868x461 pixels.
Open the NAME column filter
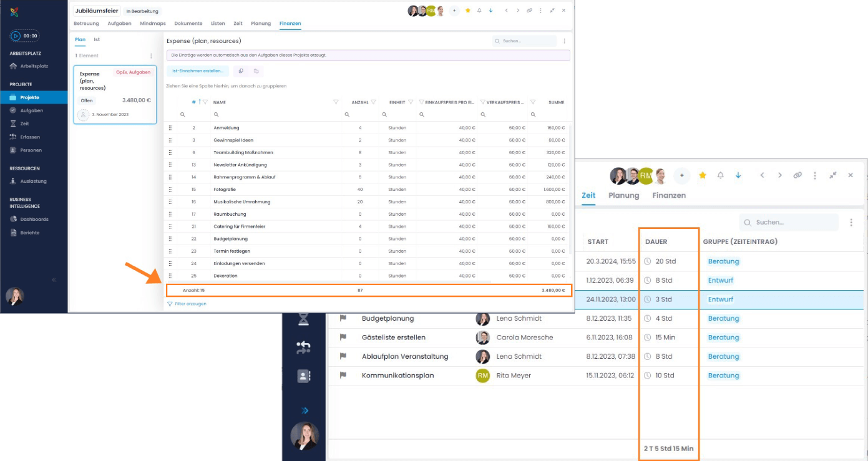(x=336, y=102)
